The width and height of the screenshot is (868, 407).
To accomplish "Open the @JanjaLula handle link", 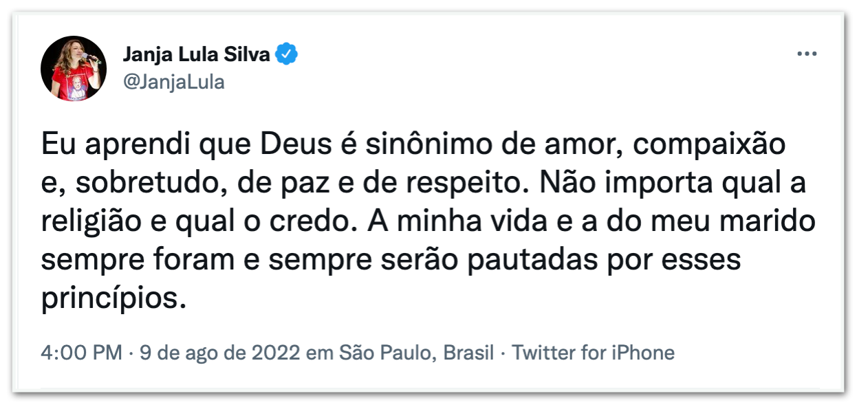I will tap(173, 82).
